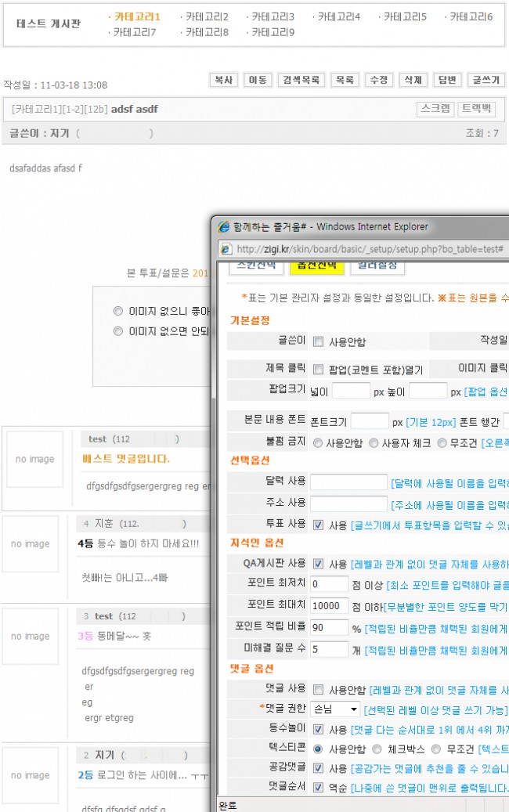Select 사용자 체크 radio for 불펌 금지

point(374,442)
